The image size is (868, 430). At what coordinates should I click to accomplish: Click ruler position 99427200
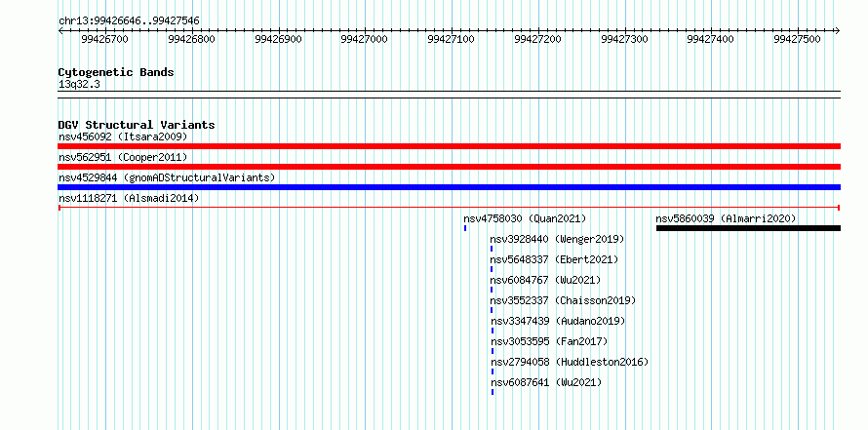(538, 39)
